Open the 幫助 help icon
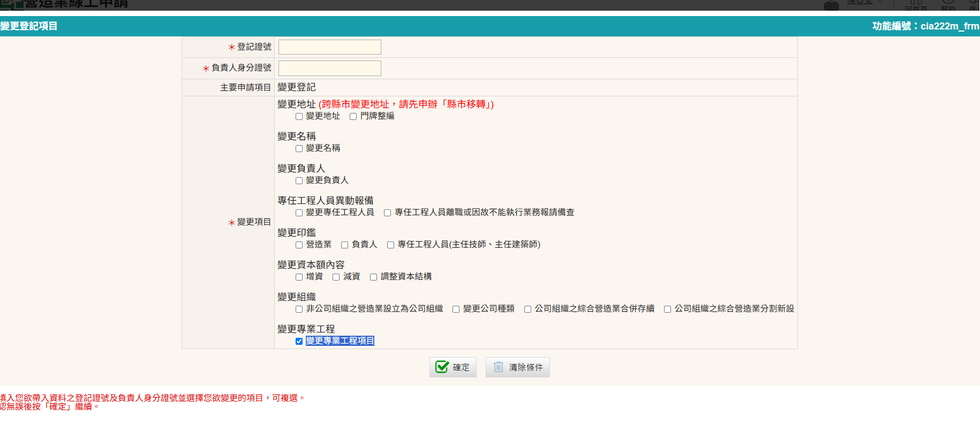This screenshot has height=431, width=980. [948, 5]
